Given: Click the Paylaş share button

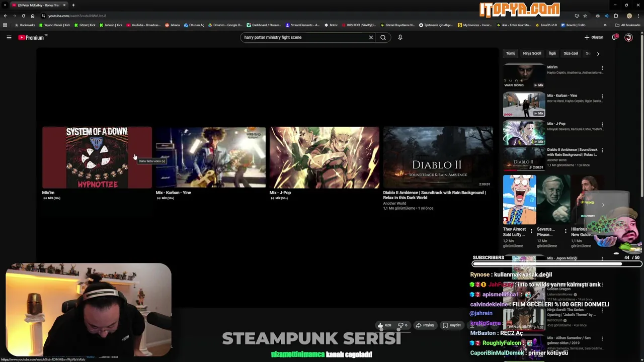Looking at the screenshot, I should (425, 325).
